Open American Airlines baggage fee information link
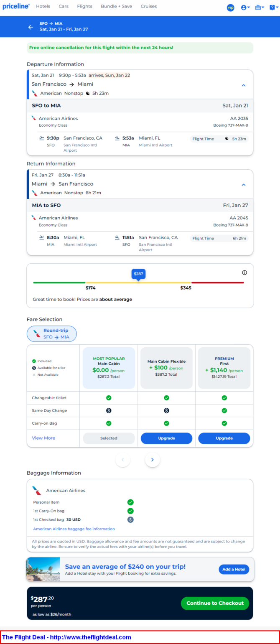 74,529
